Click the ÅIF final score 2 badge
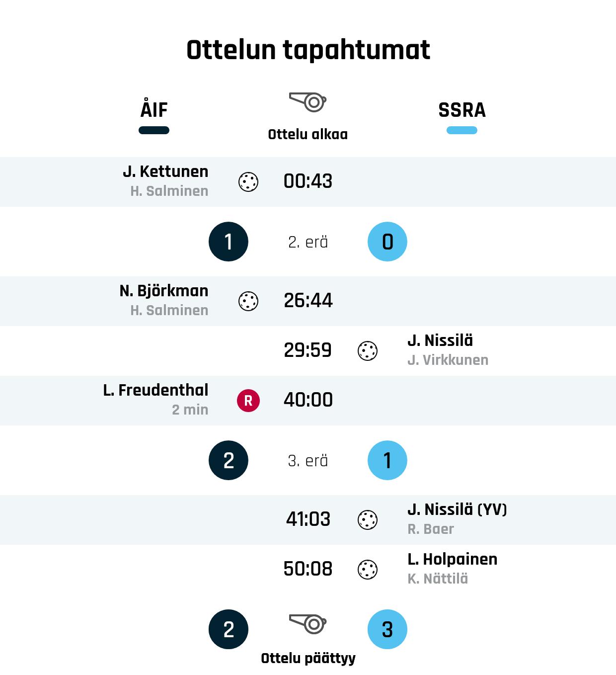Screen dimensions: 616x675 (229, 629)
